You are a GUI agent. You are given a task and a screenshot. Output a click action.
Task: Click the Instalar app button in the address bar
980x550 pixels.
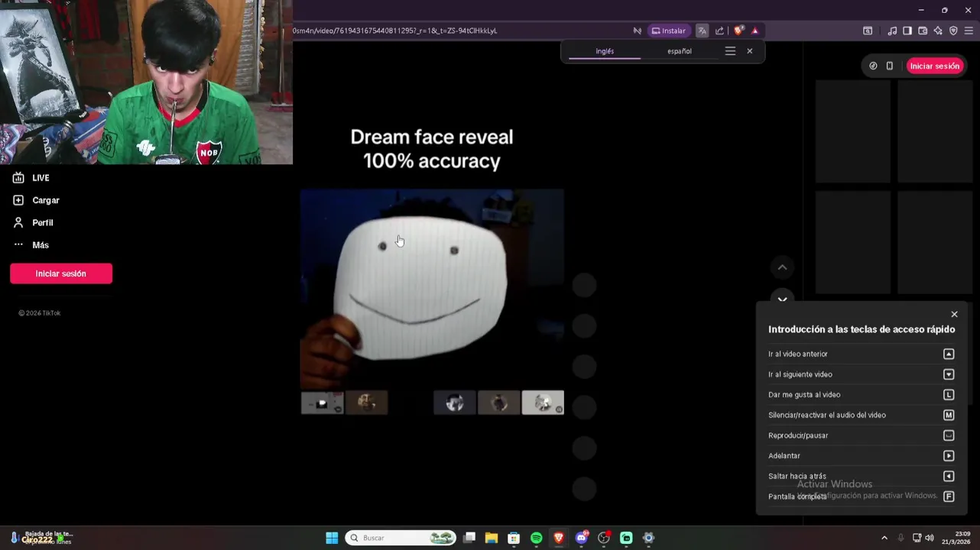pyautogui.click(x=668, y=31)
